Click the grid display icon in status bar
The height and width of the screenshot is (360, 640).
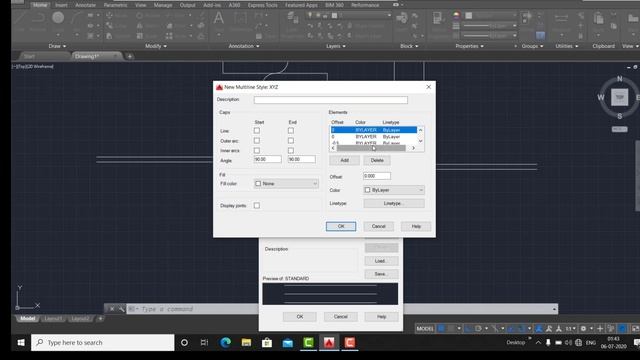pyautogui.click(x=441, y=328)
